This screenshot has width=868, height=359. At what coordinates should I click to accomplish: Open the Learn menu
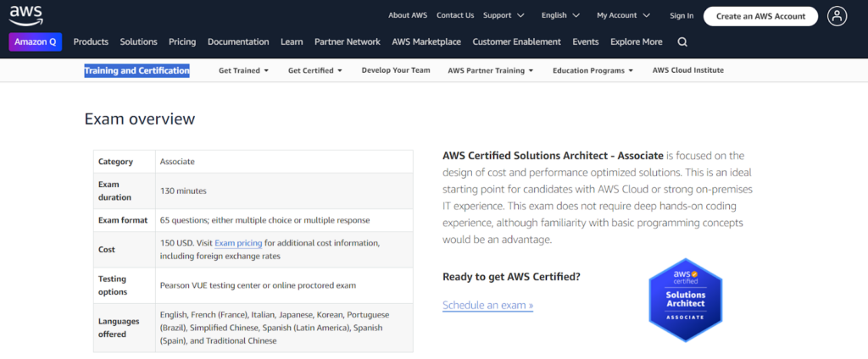pos(292,42)
